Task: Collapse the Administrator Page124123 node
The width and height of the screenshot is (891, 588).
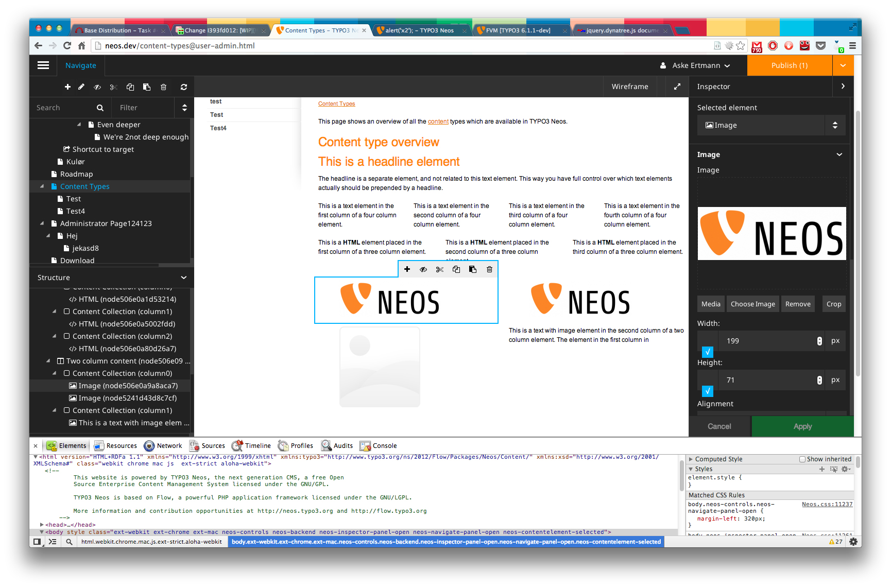Action: point(42,223)
